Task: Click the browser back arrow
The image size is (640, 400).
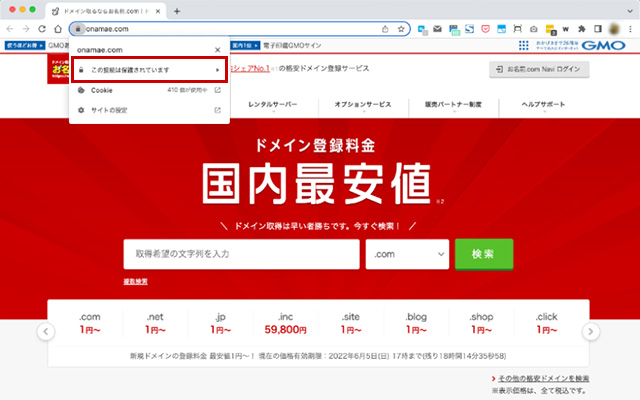Action: pyautogui.click(x=10, y=29)
